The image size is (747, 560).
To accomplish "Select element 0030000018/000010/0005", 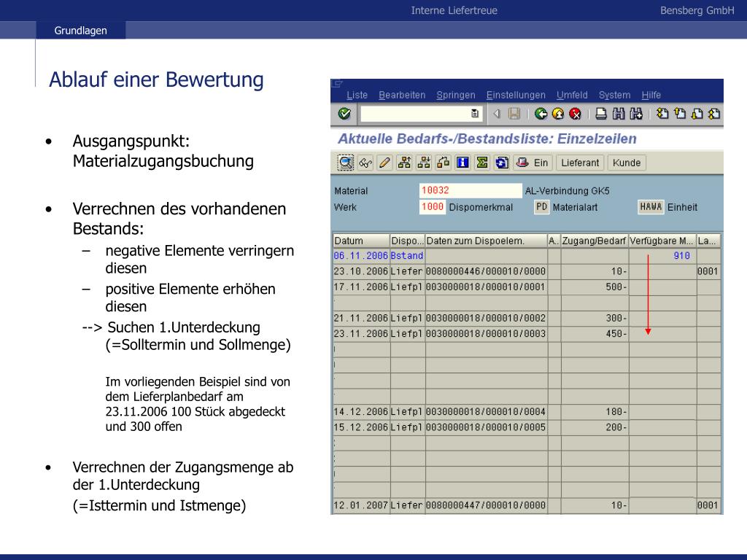I will coord(485,427).
